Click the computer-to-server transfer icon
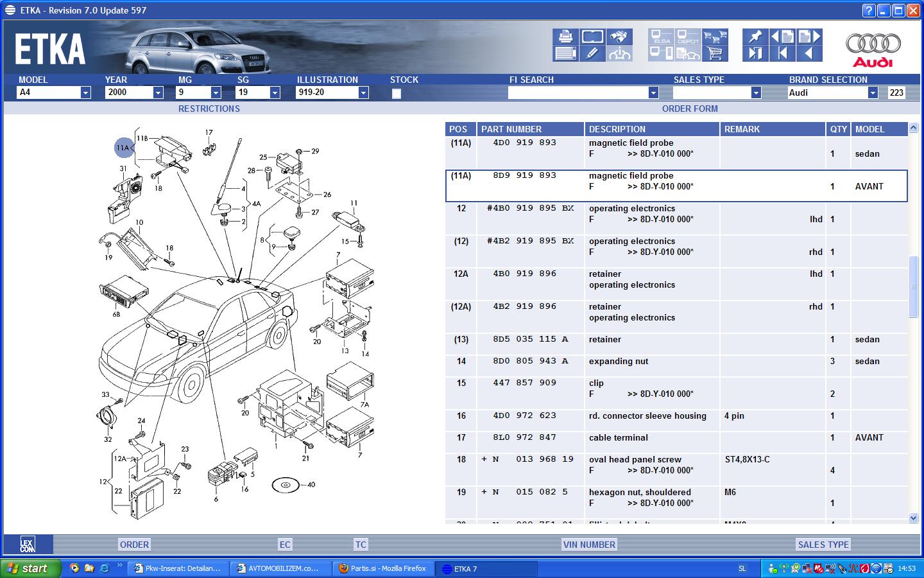This screenshot has height=578, width=924. (x=661, y=54)
